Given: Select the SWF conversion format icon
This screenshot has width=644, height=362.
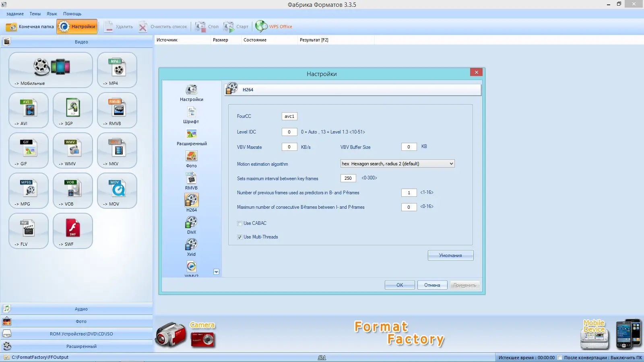Looking at the screenshot, I should pyautogui.click(x=73, y=231).
